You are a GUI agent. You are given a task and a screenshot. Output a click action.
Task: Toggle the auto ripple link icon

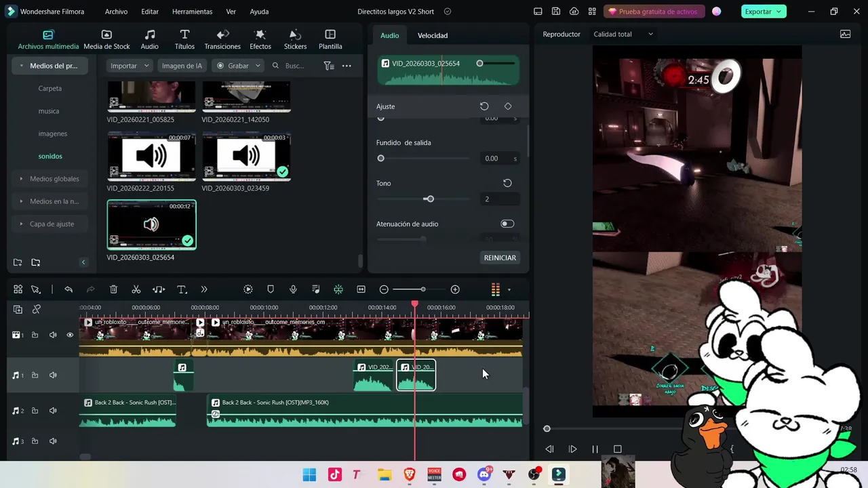[x=37, y=309]
